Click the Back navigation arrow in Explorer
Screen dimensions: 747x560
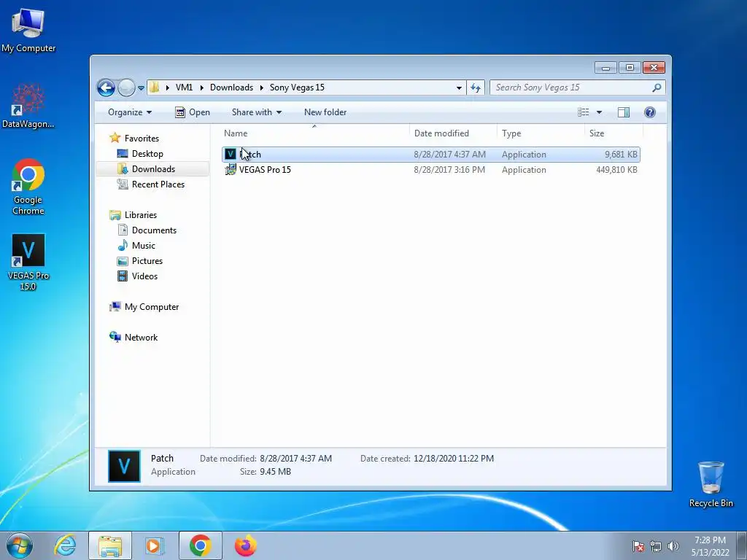(x=106, y=87)
